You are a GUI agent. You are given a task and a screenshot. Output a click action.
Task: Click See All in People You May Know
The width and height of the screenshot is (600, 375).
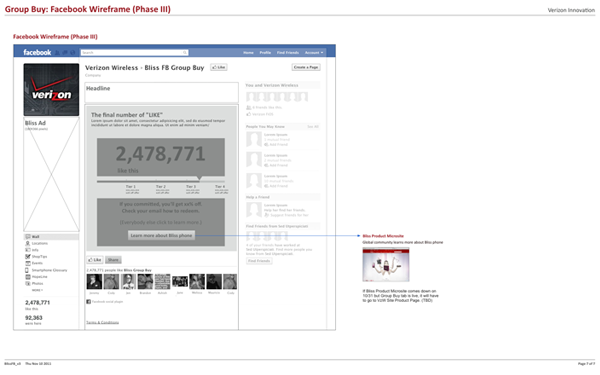tap(313, 127)
